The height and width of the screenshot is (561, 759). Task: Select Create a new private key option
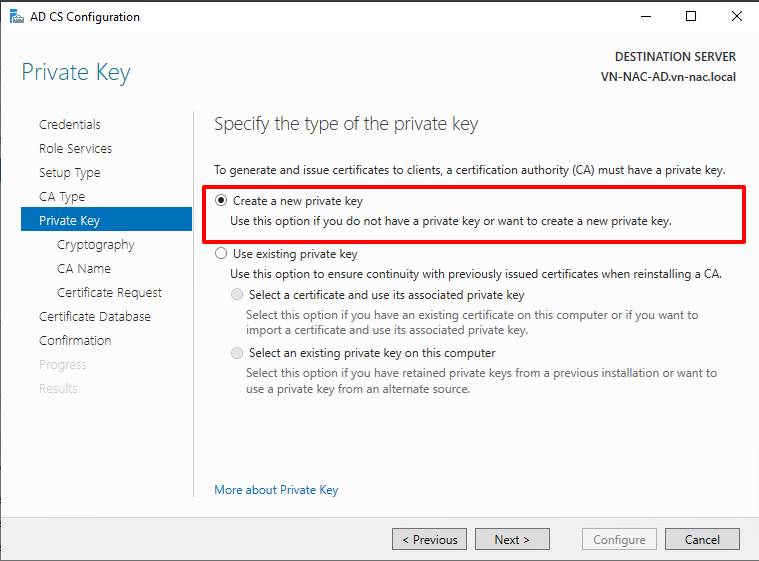pos(222,200)
